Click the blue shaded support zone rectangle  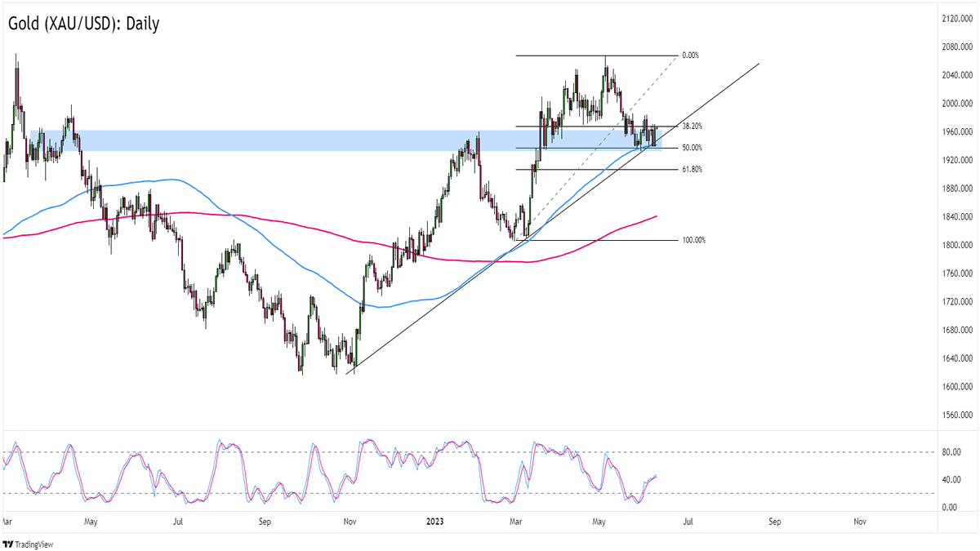pyautogui.click(x=245, y=140)
